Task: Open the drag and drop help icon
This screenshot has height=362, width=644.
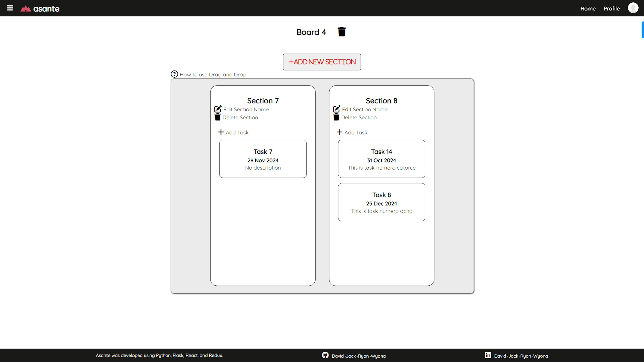Action: 174,74
